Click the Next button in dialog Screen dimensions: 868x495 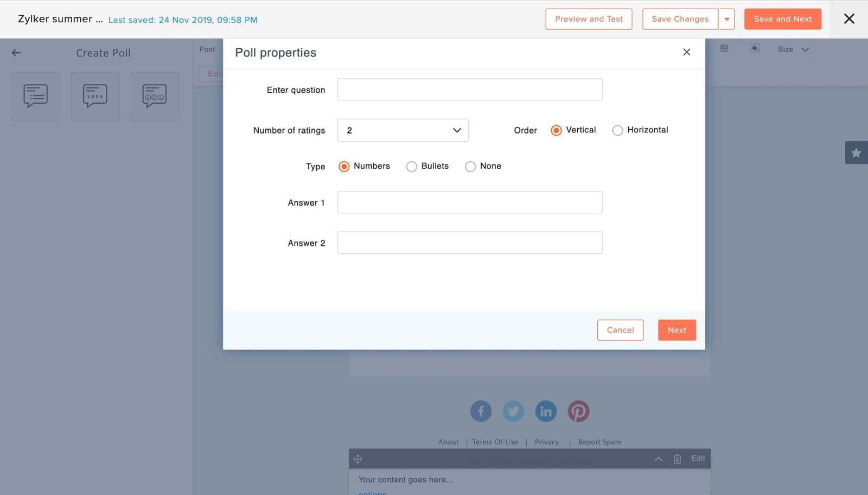click(676, 330)
